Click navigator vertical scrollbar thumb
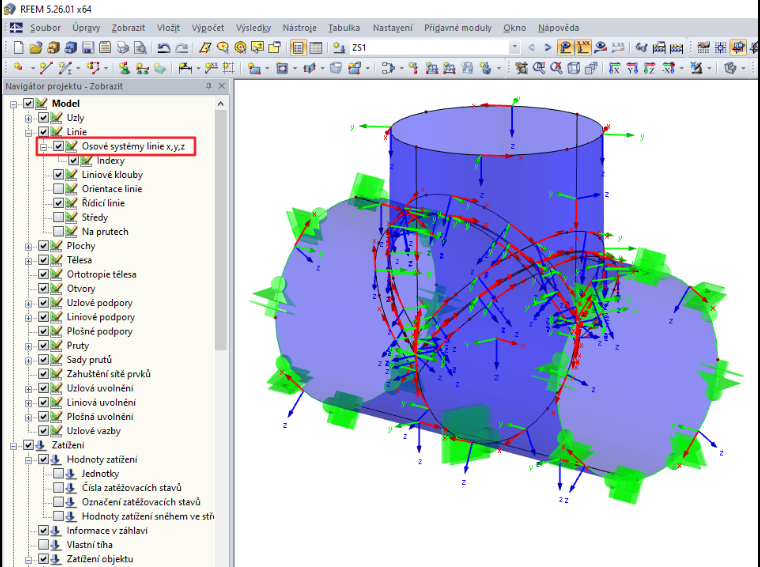The image size is (760, 567). tap(221, 229)
